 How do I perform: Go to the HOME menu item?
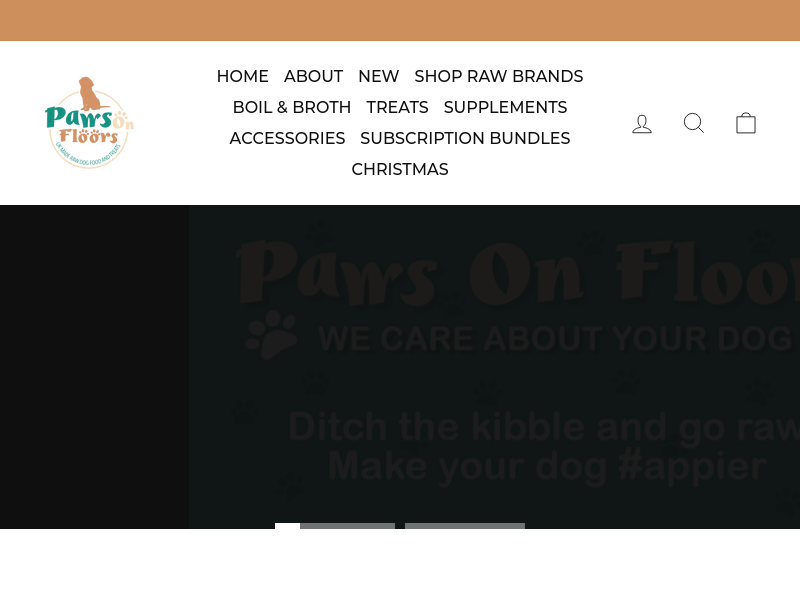point(242,77)
